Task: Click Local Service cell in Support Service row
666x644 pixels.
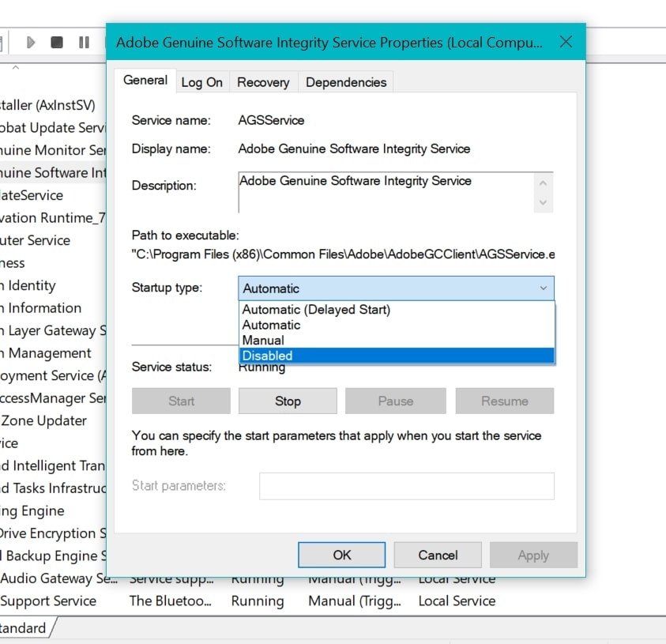Action: click(457, 601)
